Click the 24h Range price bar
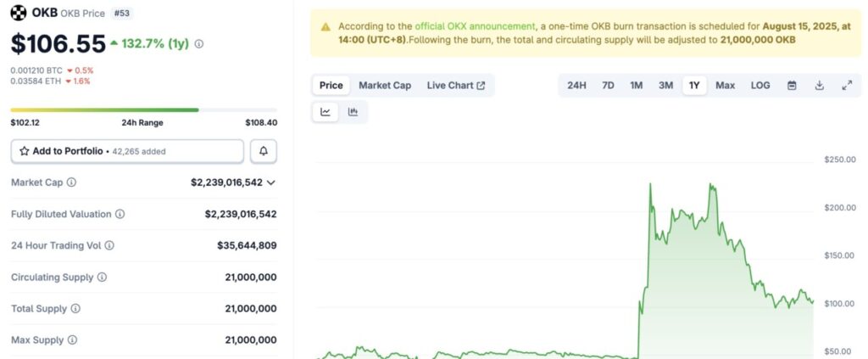The height and width of the screenshot is (359, 868). coord(143,109)
